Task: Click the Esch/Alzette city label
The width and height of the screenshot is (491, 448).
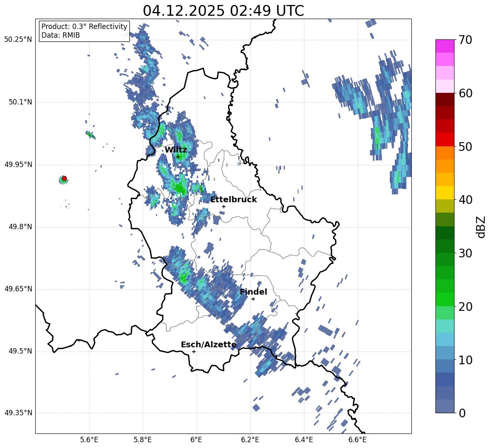Action: pos(209,345)
